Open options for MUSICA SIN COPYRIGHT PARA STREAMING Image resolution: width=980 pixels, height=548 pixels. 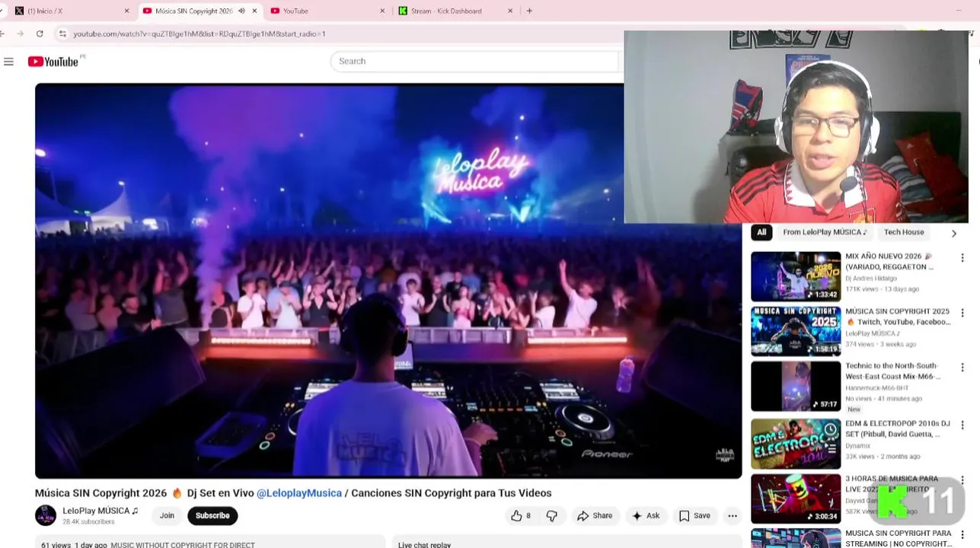(x=962, y=535)
